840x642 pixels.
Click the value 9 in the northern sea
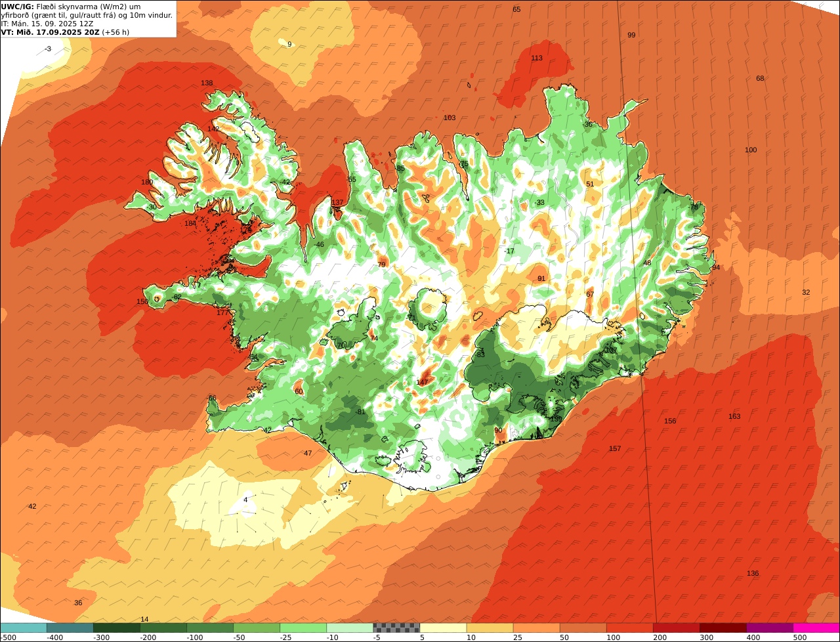click(289, 44)
